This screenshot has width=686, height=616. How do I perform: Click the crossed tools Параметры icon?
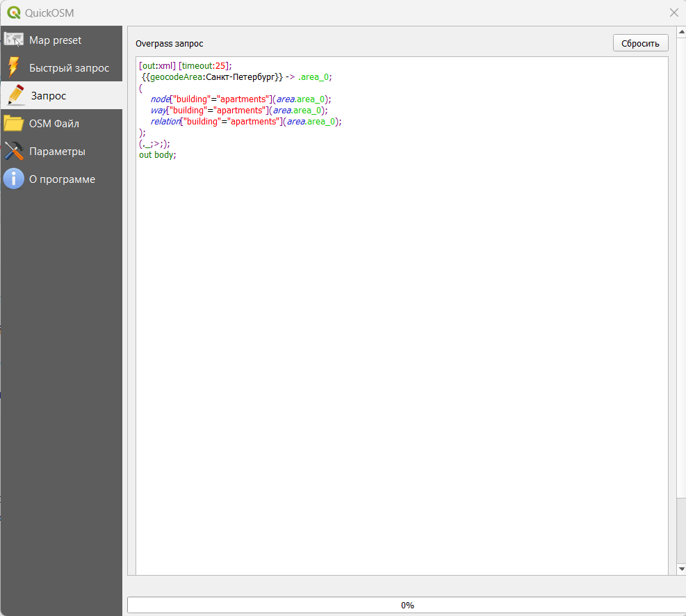(14, 151)
